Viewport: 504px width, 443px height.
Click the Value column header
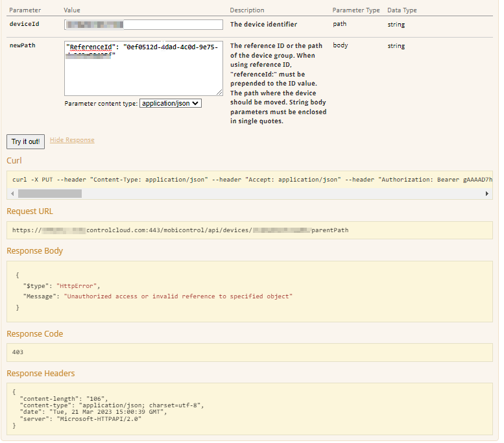(x=72, y=10)
